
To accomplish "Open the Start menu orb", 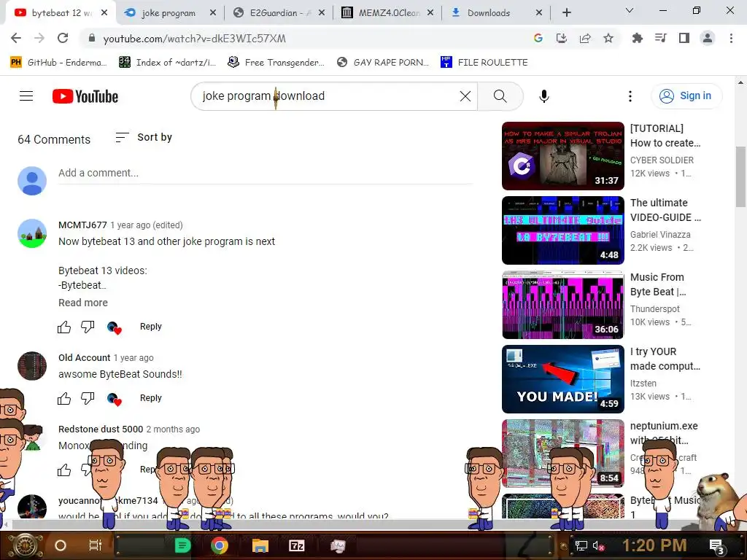I will coord(24,545).
